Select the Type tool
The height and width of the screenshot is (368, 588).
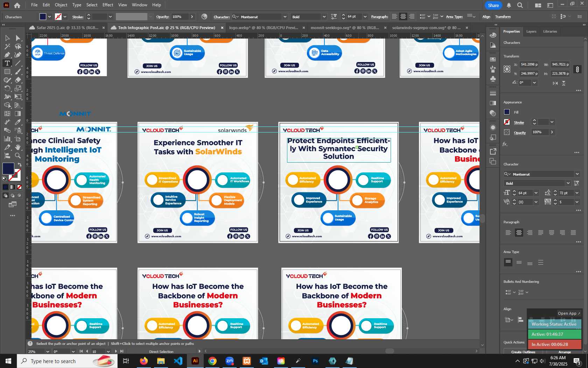point(7,63)
